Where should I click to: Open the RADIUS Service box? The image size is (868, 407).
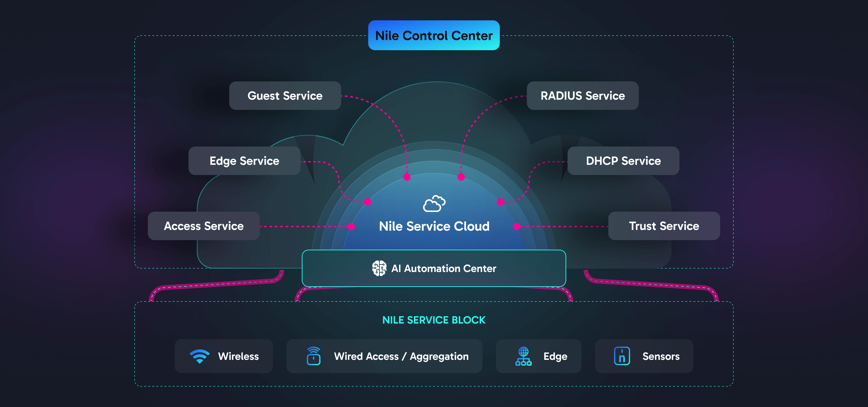[x=583, y=96]
